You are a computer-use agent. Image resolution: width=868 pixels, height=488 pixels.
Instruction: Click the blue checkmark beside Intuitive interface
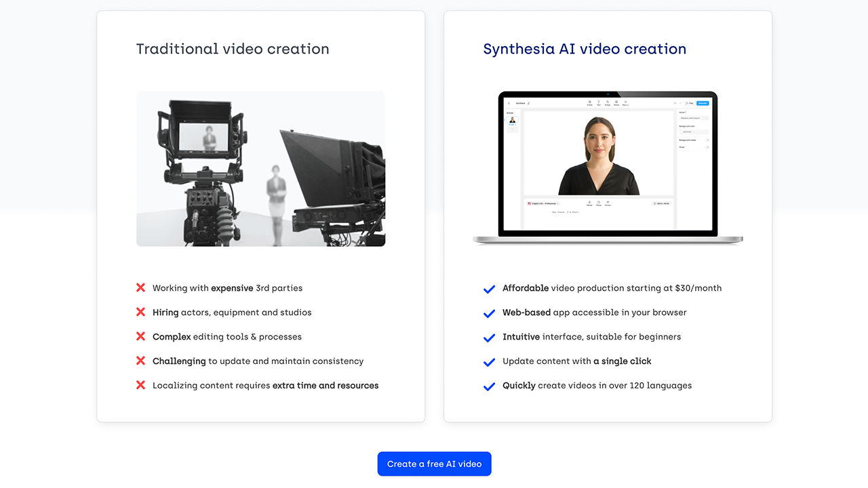tap(489, 338)
